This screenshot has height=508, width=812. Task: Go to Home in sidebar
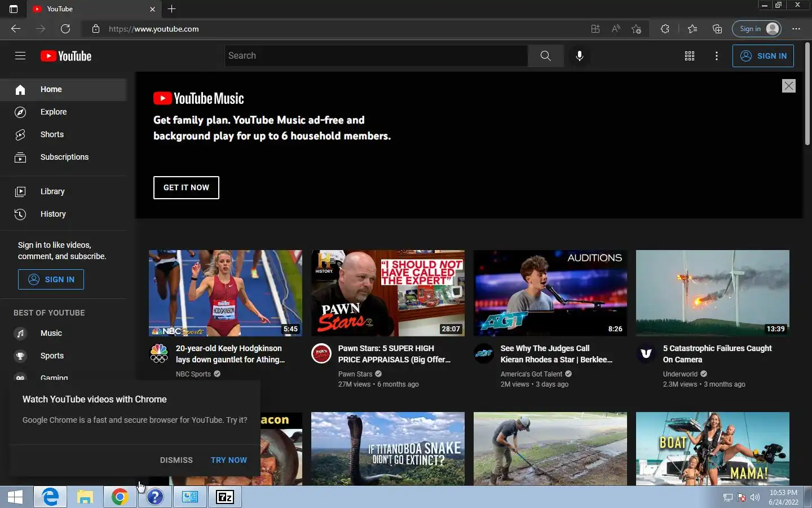(63, 90)
